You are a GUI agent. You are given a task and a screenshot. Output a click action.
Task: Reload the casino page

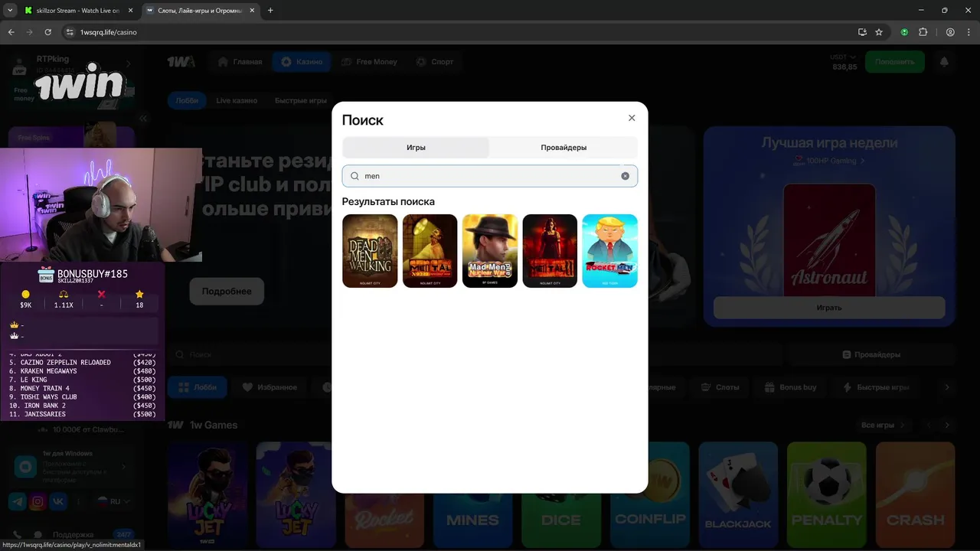(x=47, y=32)
